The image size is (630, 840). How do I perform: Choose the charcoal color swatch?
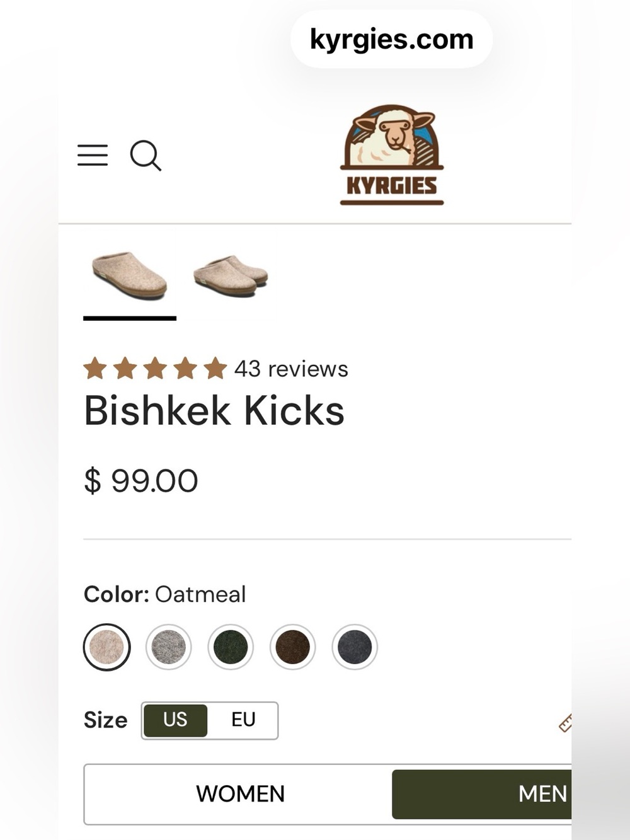355,647
